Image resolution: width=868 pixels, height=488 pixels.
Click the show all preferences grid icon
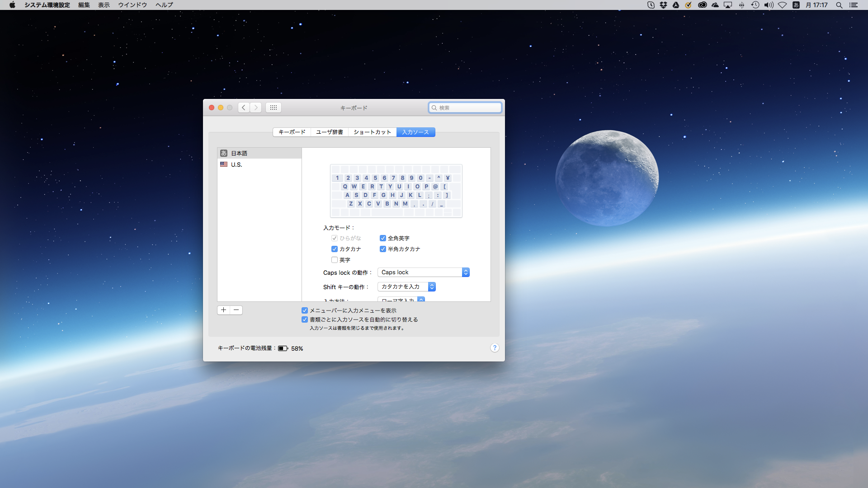click(x=273, y=108)
